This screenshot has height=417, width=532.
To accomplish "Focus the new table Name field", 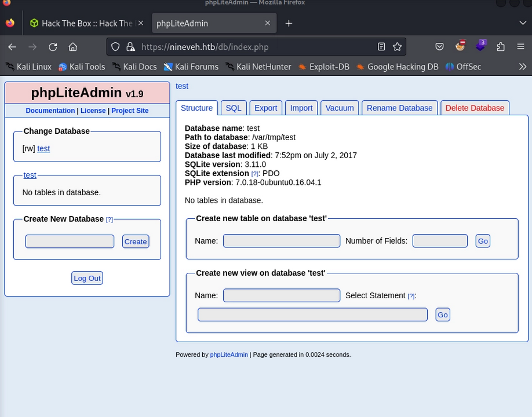I will [x=281, y=241].
